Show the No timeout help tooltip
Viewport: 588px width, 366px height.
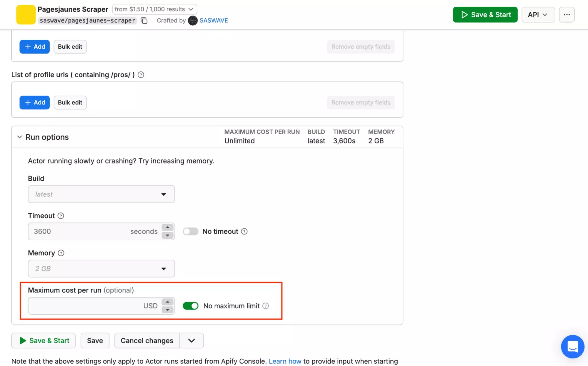coord(244,231)
